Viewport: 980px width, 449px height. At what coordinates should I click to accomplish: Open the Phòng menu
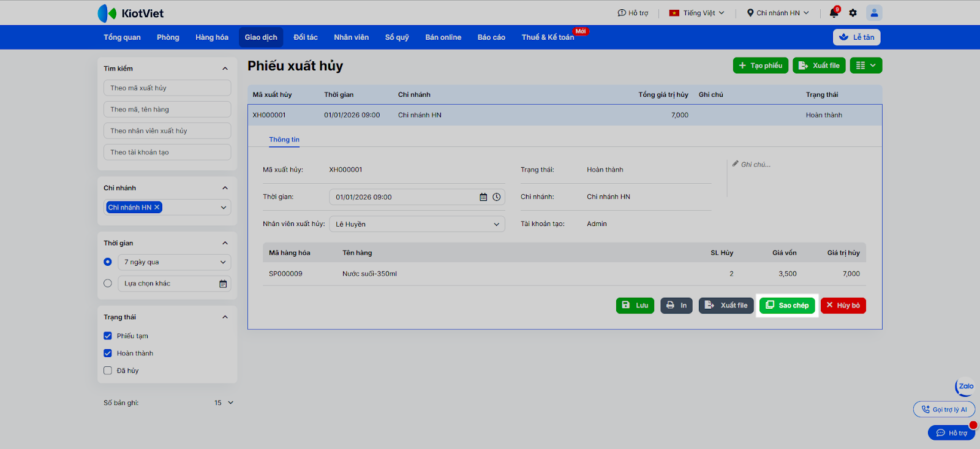(x=168, y=37)
